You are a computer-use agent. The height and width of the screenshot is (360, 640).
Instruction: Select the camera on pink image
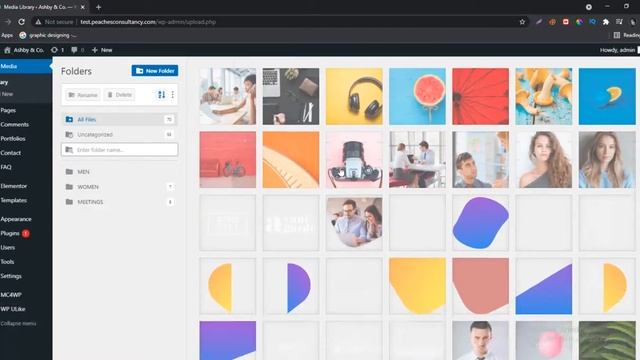point(354,160)
